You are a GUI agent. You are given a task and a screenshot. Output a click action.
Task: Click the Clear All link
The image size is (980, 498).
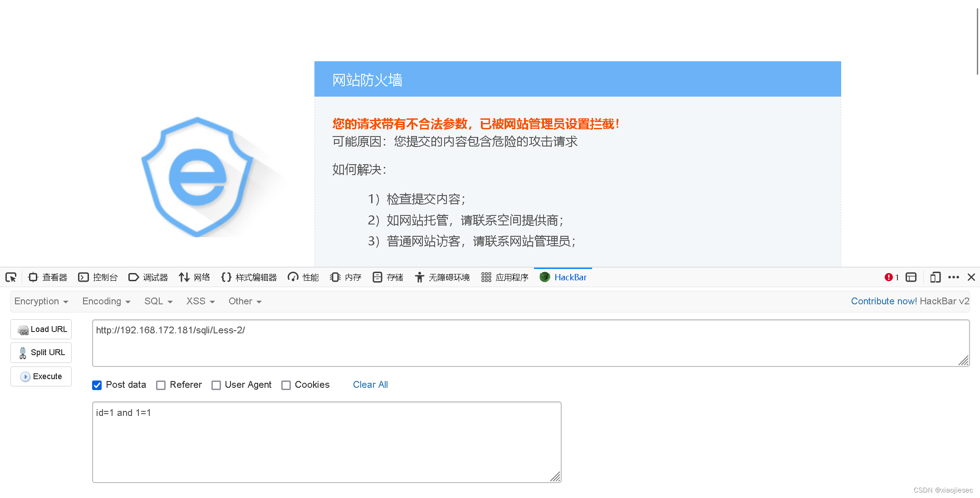[x=370, y=385]
